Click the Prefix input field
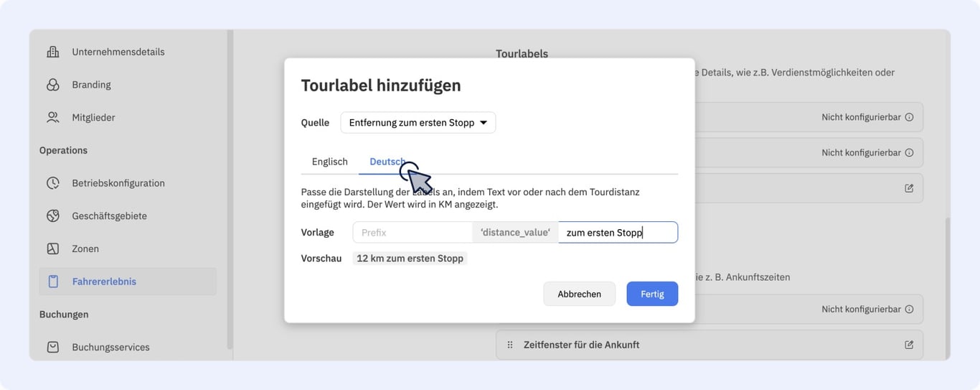This screenshot has width=980, height=390. tap(413, 232)
